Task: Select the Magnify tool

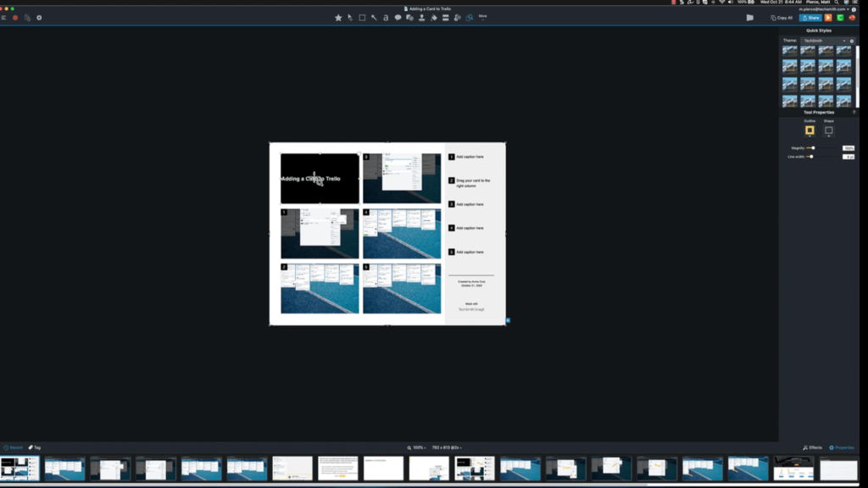Action: tap(470, 18)
